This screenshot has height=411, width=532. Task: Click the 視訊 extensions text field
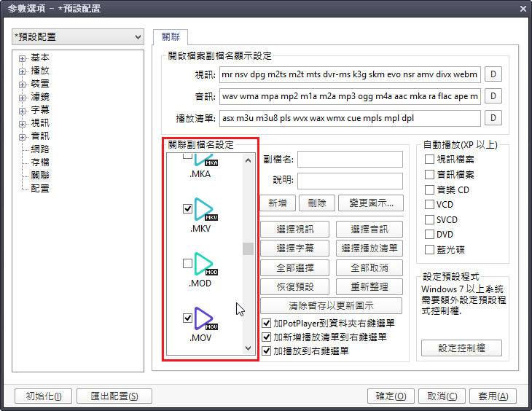pos(350,74)
